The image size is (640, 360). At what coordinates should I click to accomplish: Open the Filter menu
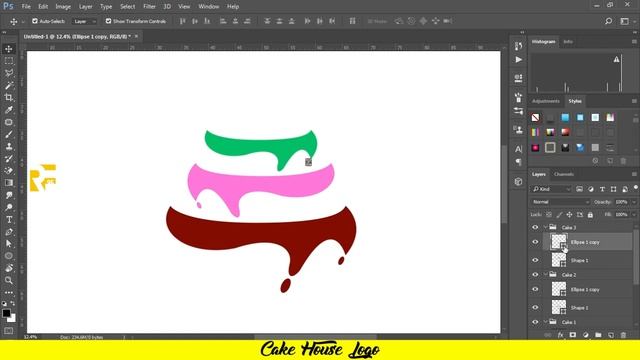pyautogui.click(x=149, y=7)
